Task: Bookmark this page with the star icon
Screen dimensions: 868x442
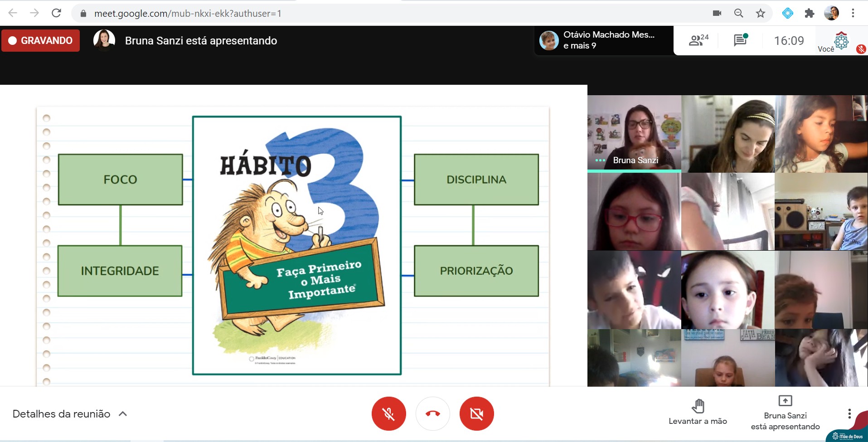Action: (761, 13)
